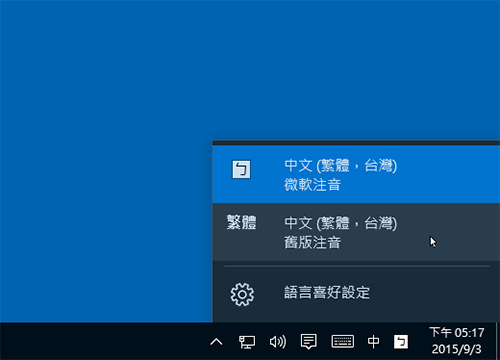The width and height of the screenshot is (500, 360).
Task: Open the volume speaker tray icon
Action: 278,342
